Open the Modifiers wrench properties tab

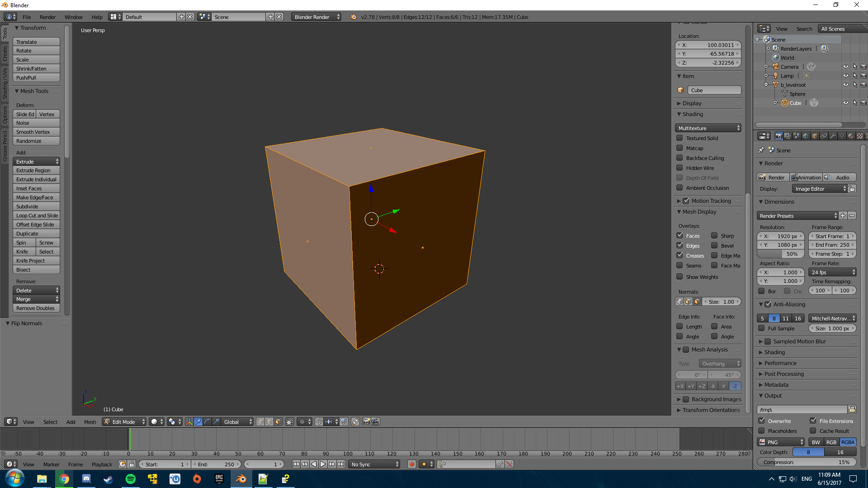tap(833, 136)
